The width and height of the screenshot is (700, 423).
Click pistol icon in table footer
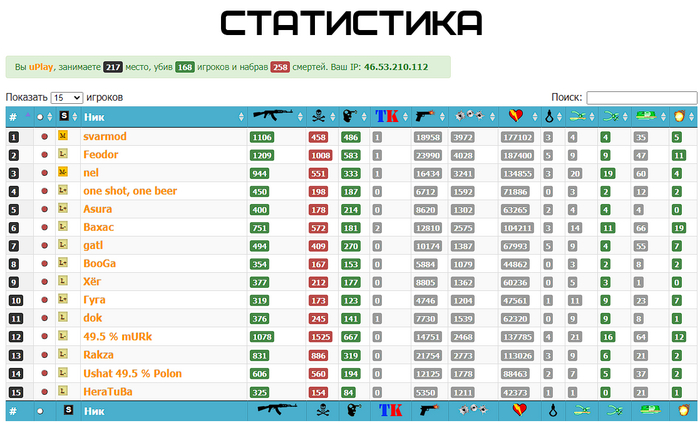click(429, 410)
